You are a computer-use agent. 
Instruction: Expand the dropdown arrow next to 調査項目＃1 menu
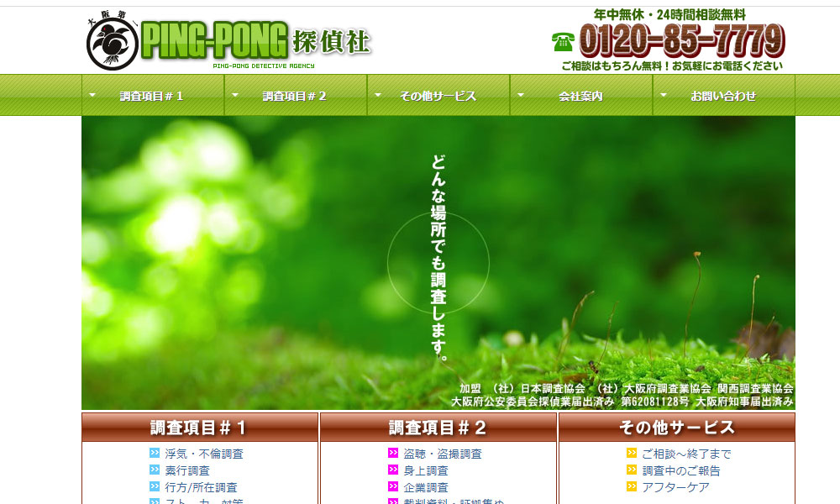click(92, 95)
